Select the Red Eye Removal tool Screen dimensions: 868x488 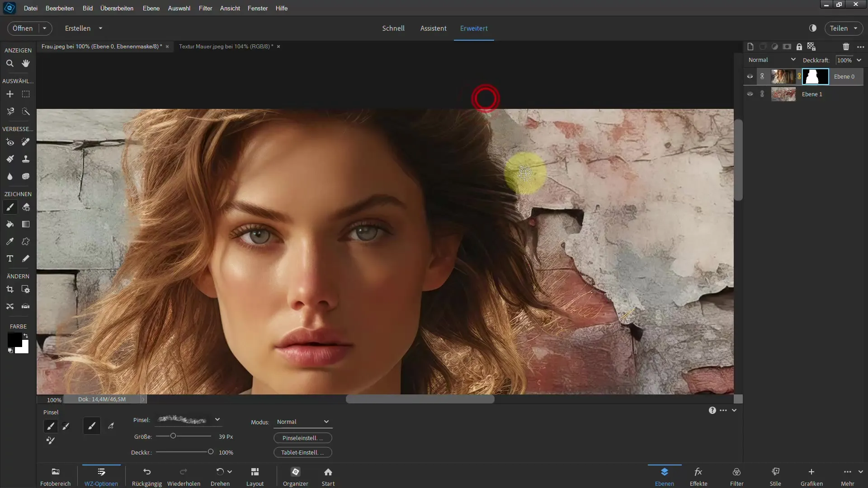10,142
